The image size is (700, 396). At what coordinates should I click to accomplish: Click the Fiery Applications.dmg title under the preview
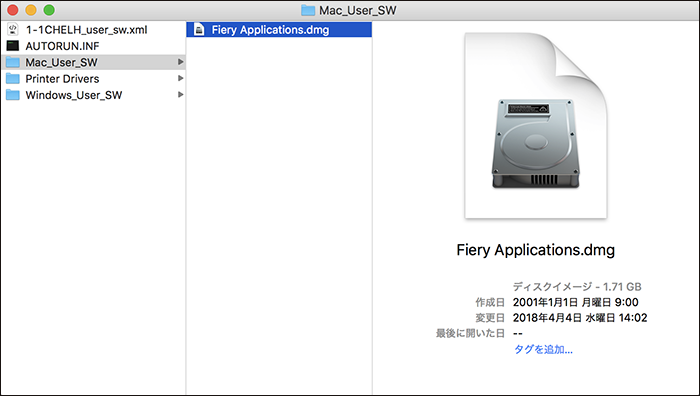[x=535, y=250]
